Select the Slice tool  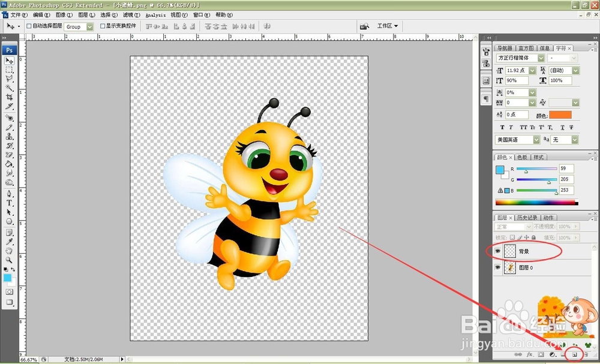pos(9,106)
